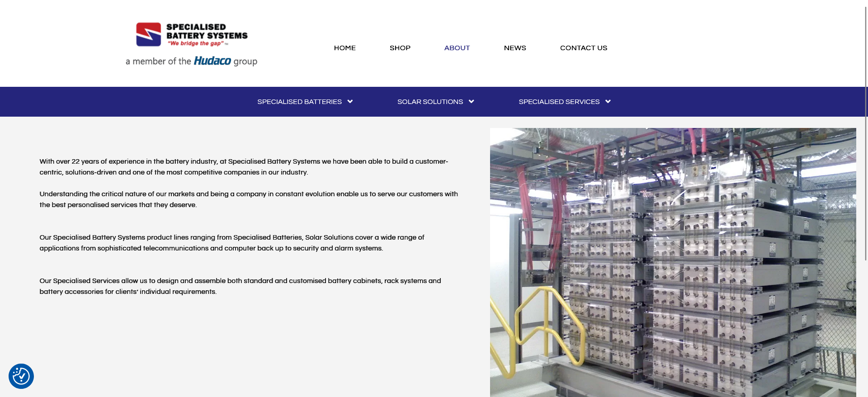This screenshot has width=868, height=397.
Task: Click the SPECIALISED SERVICES menu label
Action: [x=559, y=102]
